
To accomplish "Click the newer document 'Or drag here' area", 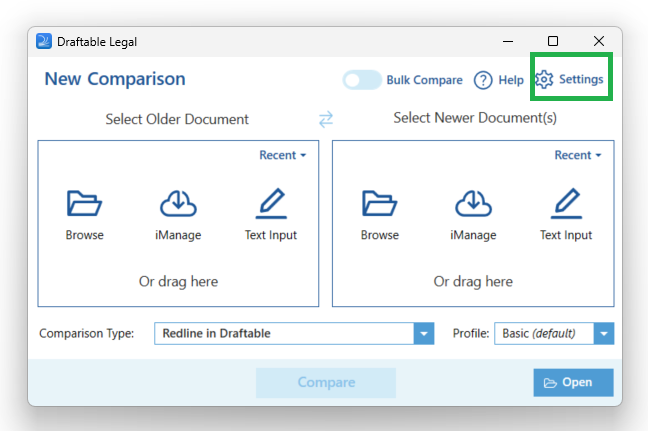I will pos(473,281).
